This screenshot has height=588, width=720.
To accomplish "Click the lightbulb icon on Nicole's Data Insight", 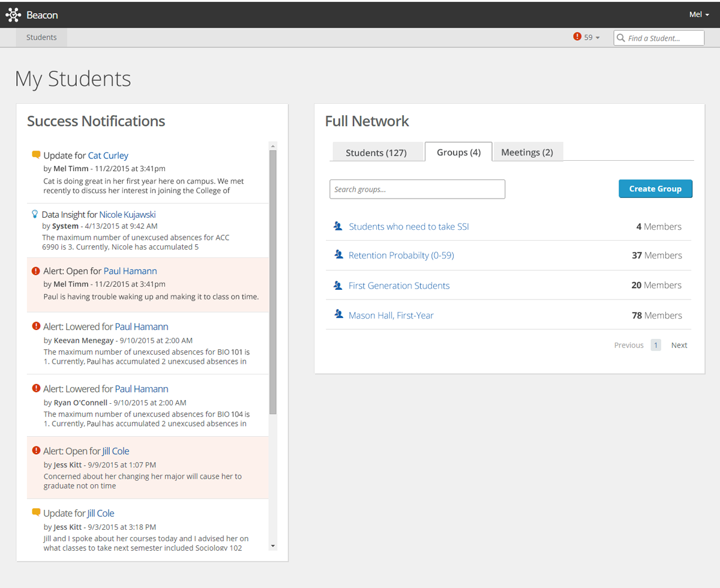I will [x=34, y=214].
